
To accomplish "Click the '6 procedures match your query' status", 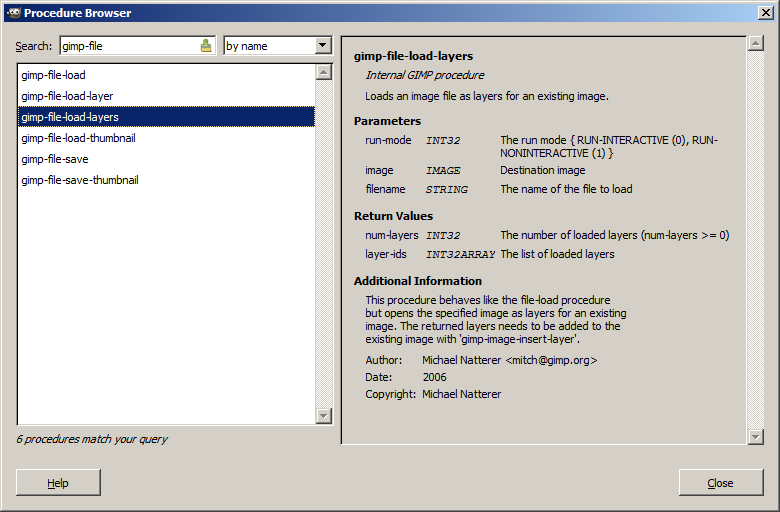I will [x=92, y=439].
